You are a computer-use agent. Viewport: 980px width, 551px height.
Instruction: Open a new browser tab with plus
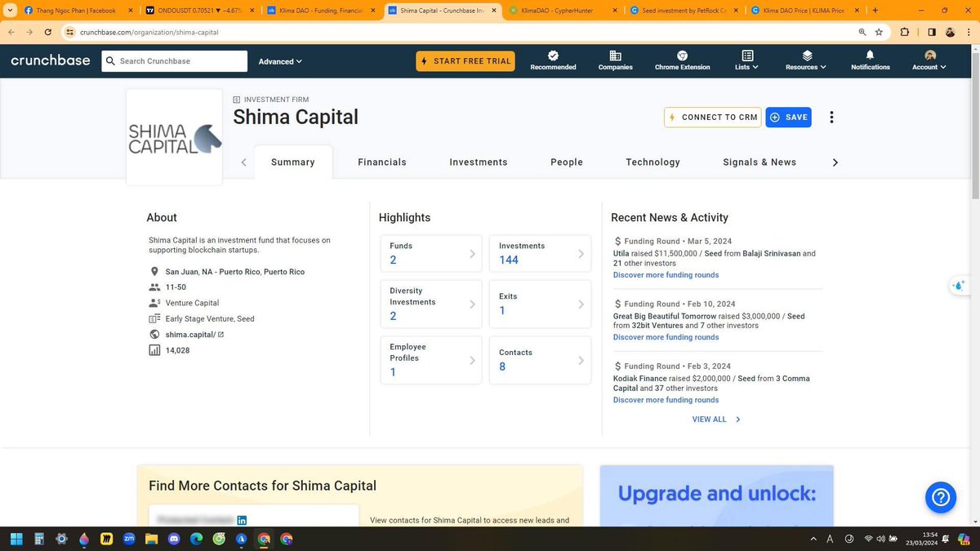coord(875,11)
